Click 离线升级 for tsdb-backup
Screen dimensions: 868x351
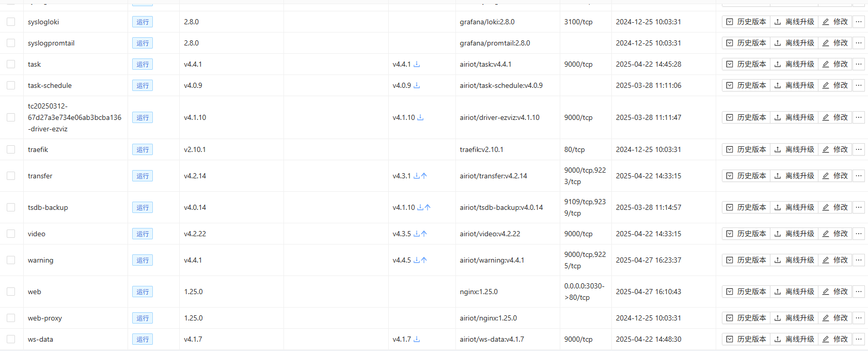(x=794, y=207)
